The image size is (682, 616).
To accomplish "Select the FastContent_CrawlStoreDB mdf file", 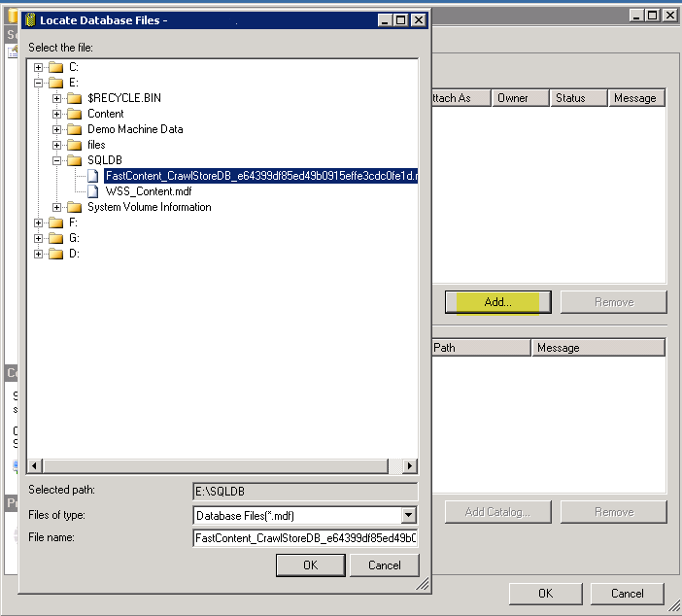I will click(260, 176).
